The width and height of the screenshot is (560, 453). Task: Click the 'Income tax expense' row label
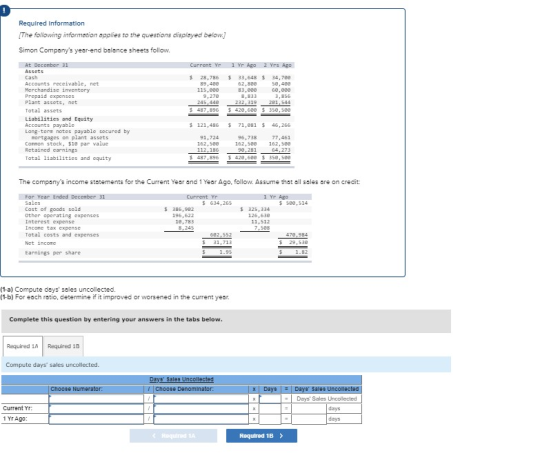point(52,228)
